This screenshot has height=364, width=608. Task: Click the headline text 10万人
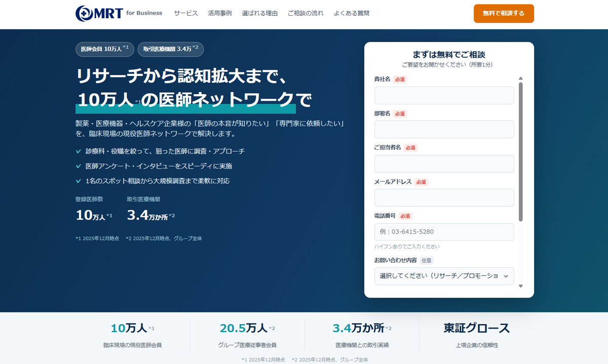tap(105, 100)
